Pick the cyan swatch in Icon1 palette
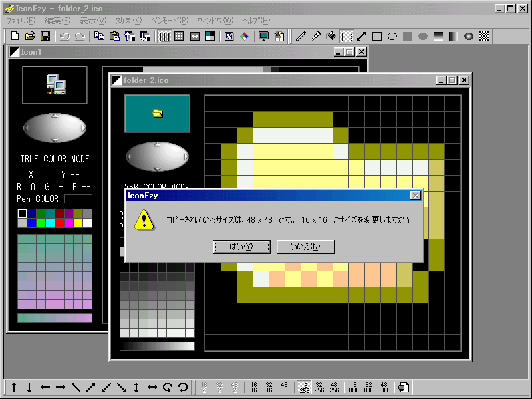This screenshot has width=532, height=399. point(51,223)
